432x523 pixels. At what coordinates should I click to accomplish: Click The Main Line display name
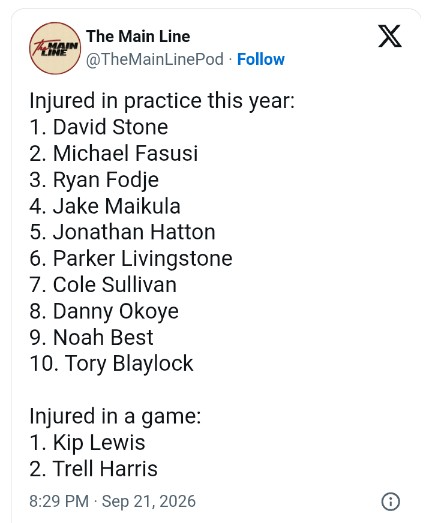coord(138,36)
